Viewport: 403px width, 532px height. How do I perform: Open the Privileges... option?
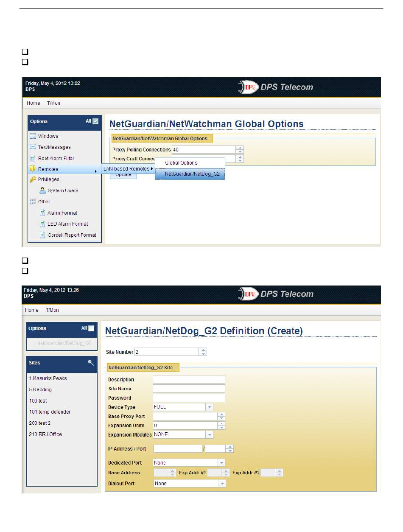pos(50,179)
